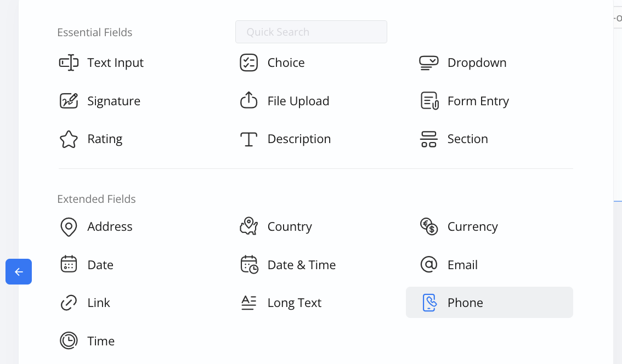Image resolution: width=622 pixels, height=364 pixels.
Task: Select the Choice checklist icon
Action: pyautogui.click(x=248, y=62)
